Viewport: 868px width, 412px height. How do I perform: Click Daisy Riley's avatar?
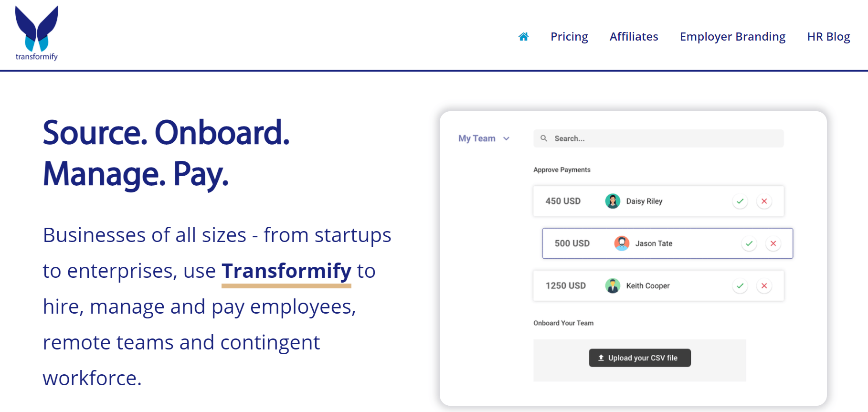tap(613, 201)
